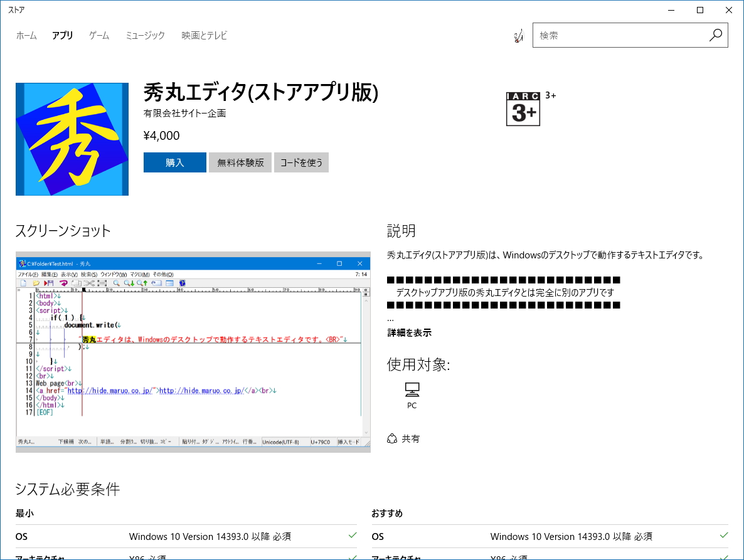Start the 無料体験版 free trial
The width and height of the screenshot is (744, 560).
(x=240, y=162)
